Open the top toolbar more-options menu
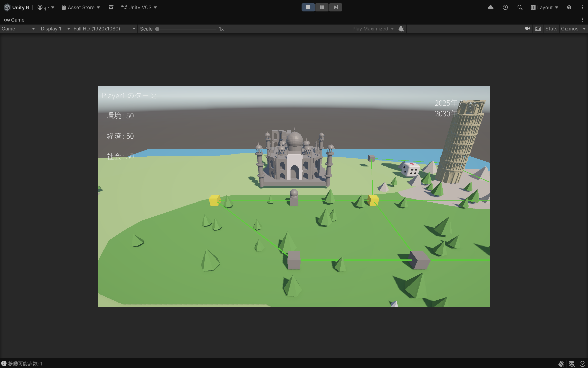 click(x=582, y=7)
